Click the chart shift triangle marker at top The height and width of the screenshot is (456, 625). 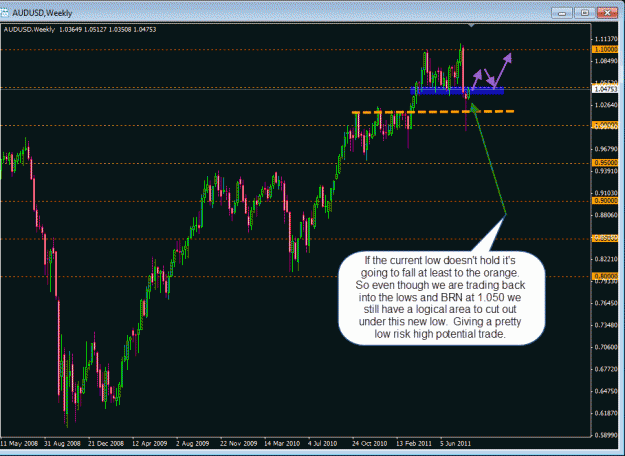coord(472,26)
